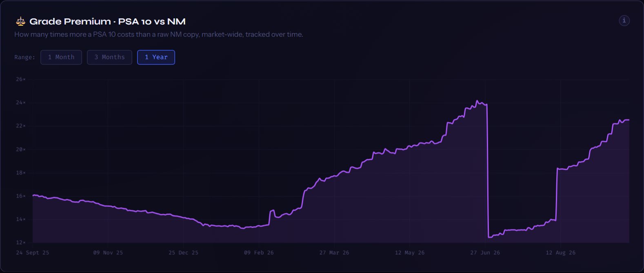Click the '09 Nov 25' date label

pyautogui.click(x=108, y=253)
